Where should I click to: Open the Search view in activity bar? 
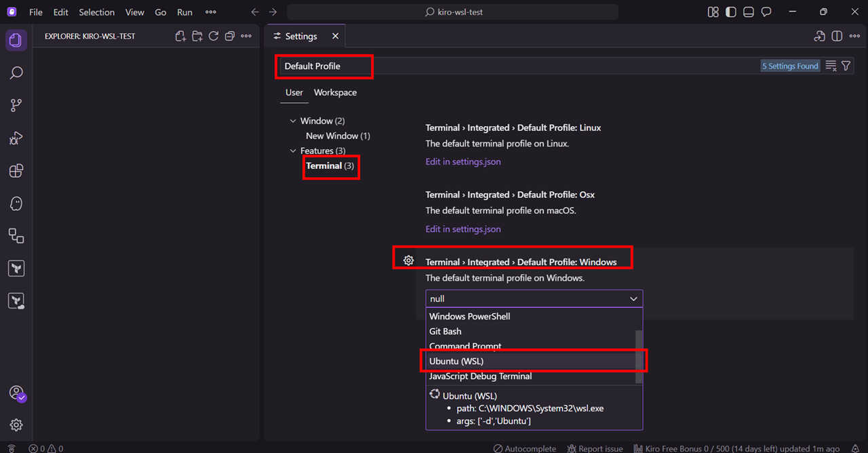coord(16,73)
